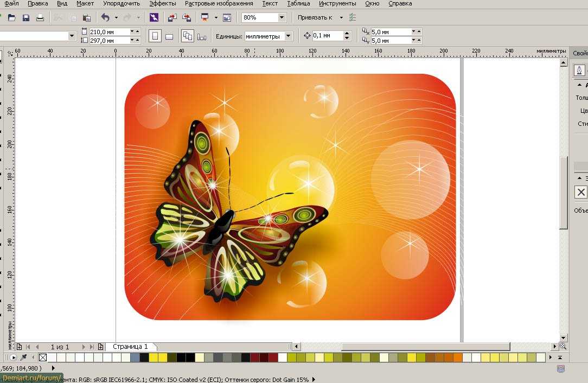Screen dimensions: 588x383
Task: Increase the nudge offset 0,1 мм value
Action: tap(347, 34)
